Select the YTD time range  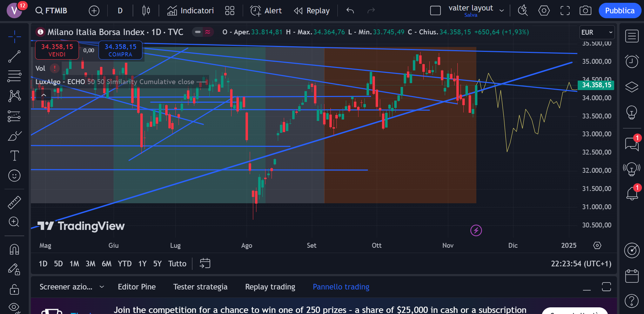click(x=125, y=264)
